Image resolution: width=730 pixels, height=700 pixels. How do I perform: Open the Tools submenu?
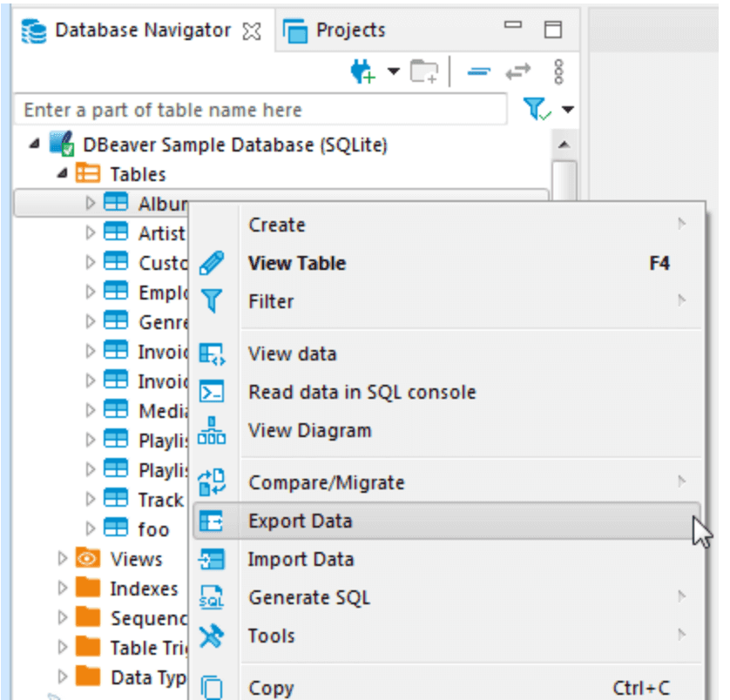(447, 636)
